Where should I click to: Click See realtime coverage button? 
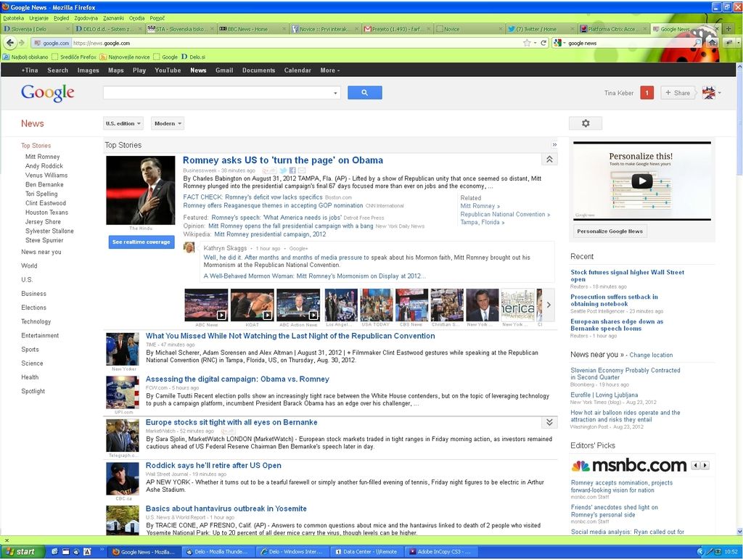click(141, 242)
